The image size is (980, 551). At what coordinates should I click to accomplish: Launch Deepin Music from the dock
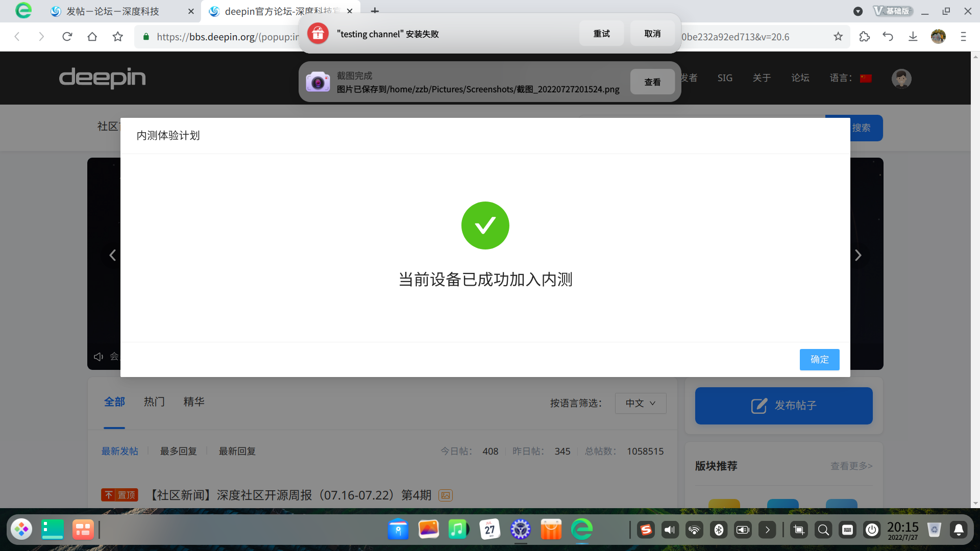click(x=458, y=530)
